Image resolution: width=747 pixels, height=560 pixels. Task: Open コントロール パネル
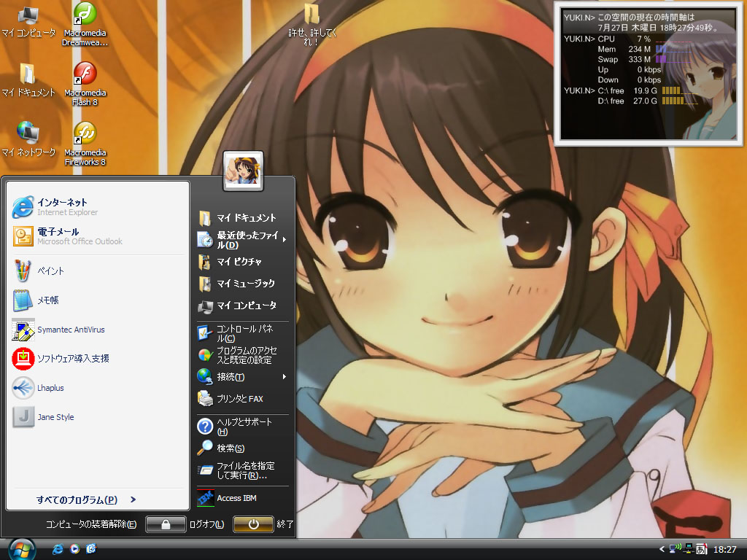click(242, 333)
